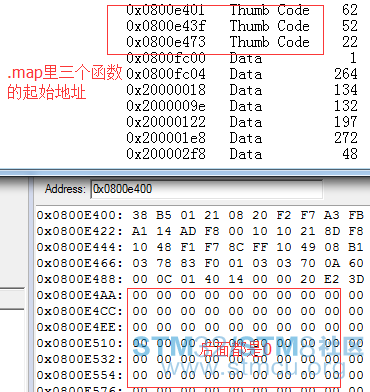
Task: Click byte 38 in the 0x0800E400 row
Action: coord(140,215)
